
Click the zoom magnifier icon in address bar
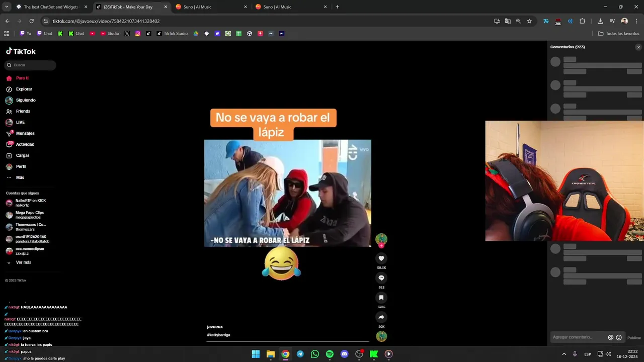[x=518, y=21]
